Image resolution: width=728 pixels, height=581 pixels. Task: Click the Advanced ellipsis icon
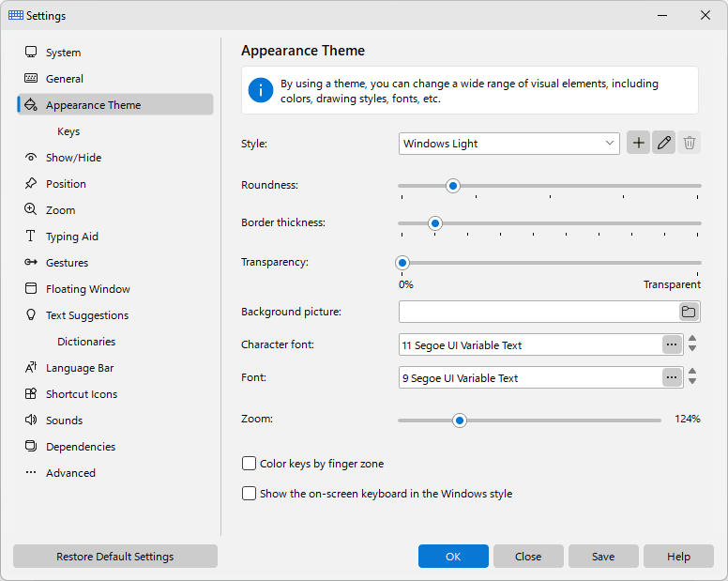31,472
